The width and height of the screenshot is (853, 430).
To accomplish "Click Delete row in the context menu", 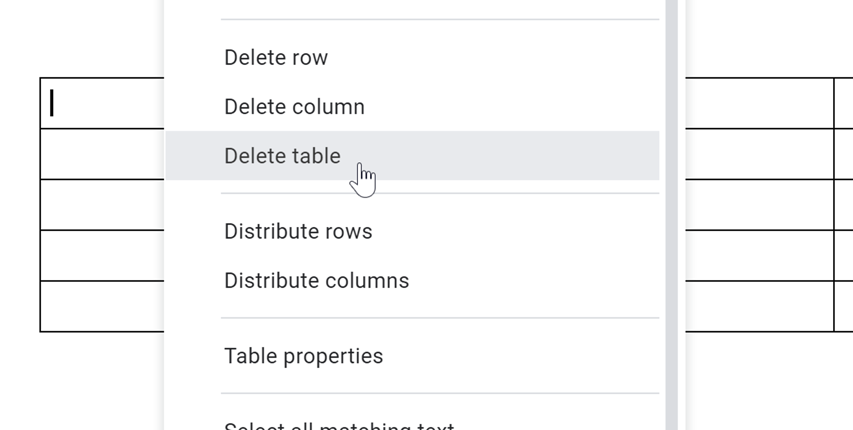I will (276, 58).
